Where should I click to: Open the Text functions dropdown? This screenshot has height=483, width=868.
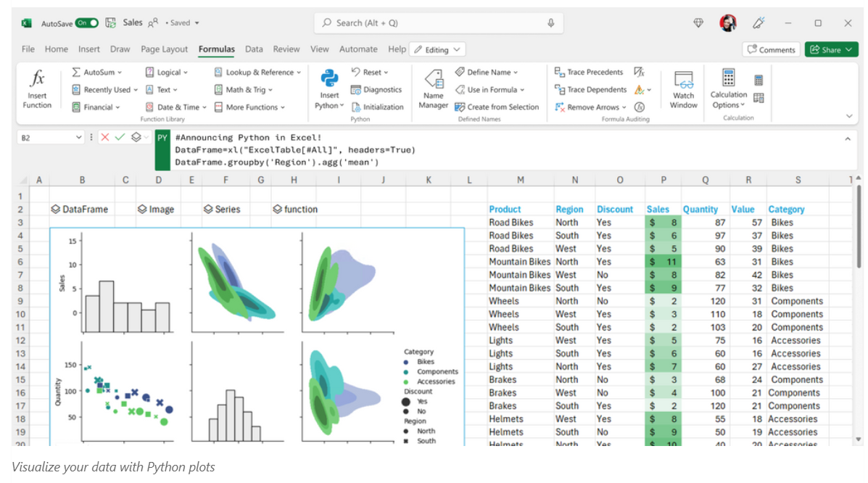click(x=161, y=90)
